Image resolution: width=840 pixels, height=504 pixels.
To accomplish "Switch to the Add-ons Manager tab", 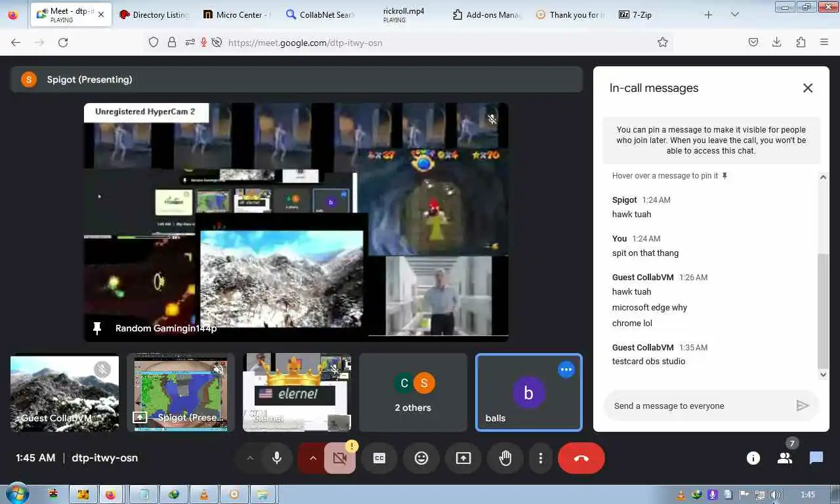I will pos(487,14).
